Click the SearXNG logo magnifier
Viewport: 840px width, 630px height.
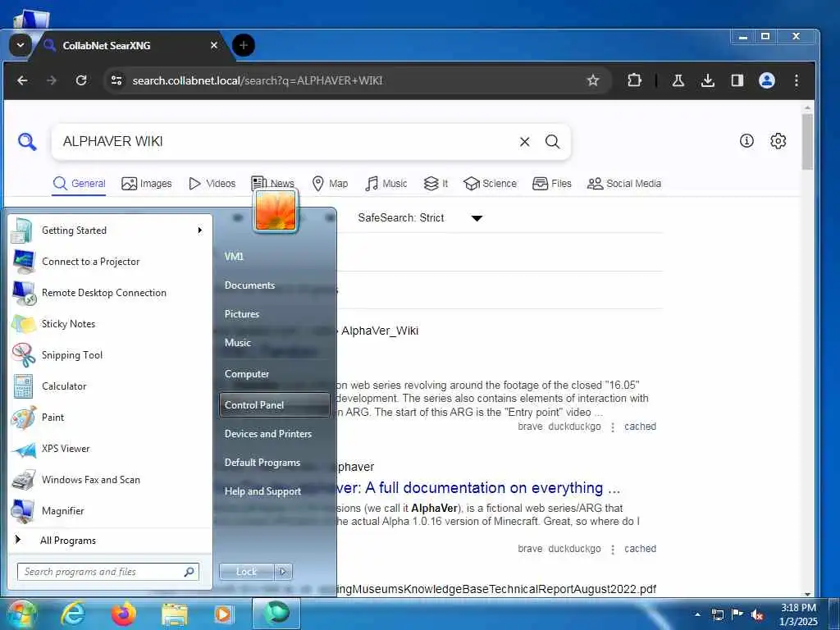27,141
